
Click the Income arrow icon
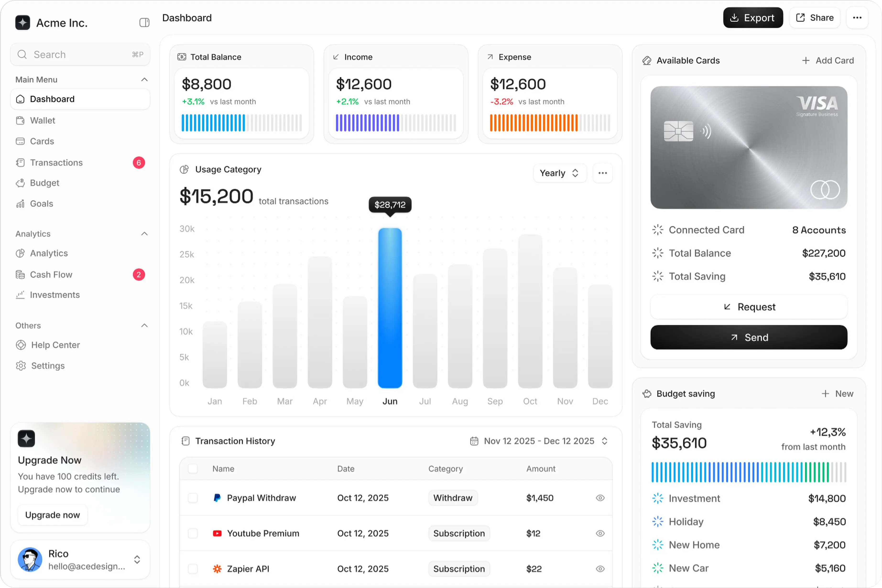(x=336, y=57)
